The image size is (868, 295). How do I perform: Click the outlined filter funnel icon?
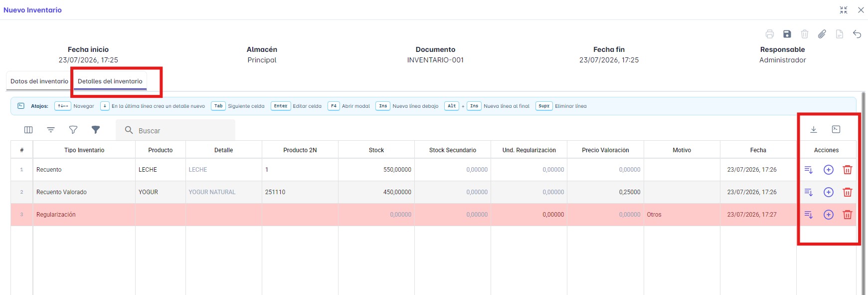coord(73,130)
